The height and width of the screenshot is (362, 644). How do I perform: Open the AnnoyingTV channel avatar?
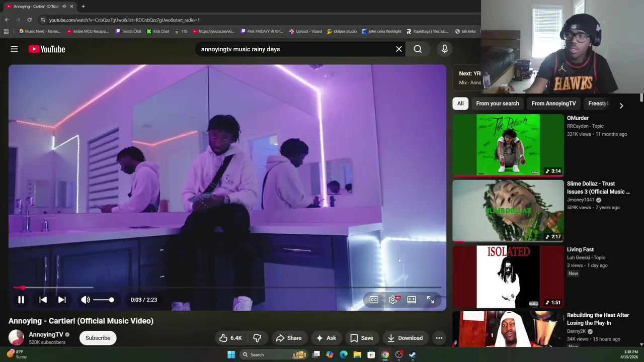[x=16, y=338]
